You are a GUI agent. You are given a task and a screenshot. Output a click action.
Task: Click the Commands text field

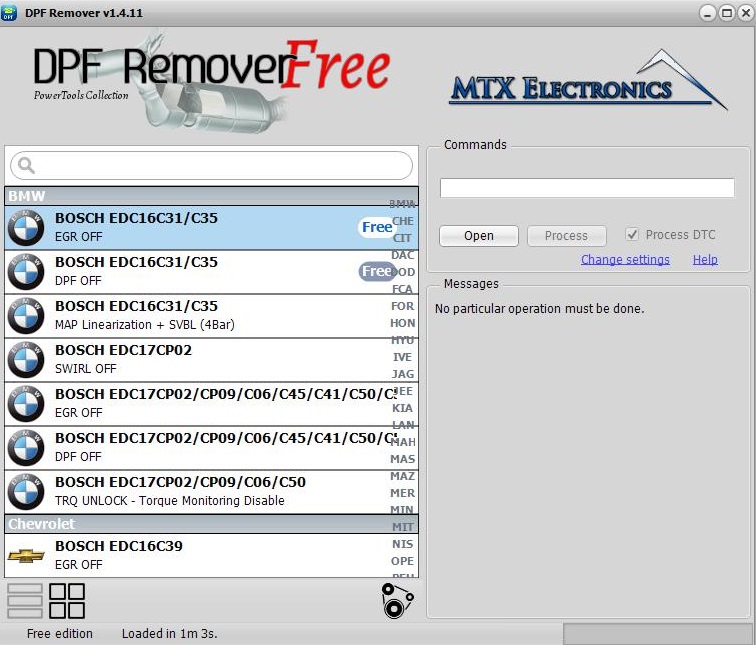(587, 188)
